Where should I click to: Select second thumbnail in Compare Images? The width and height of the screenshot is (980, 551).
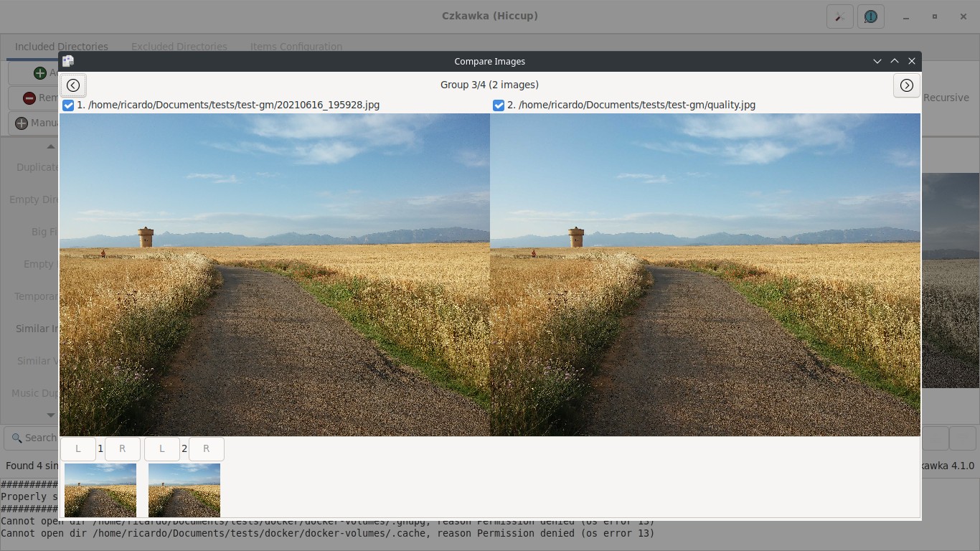click(x=184, y=490)
